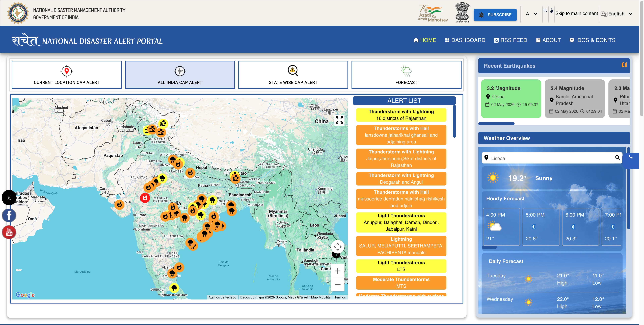Select 3.2 Magnitude China earthquake card
644x325 pixels.
pos(511,99)
